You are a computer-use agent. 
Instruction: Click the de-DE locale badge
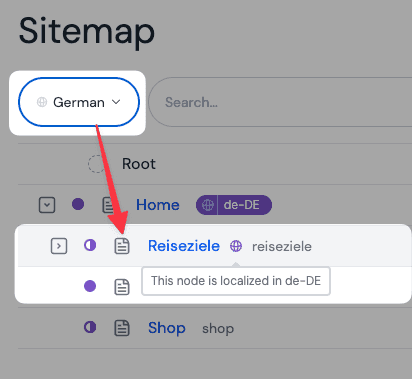click(234, 205)
